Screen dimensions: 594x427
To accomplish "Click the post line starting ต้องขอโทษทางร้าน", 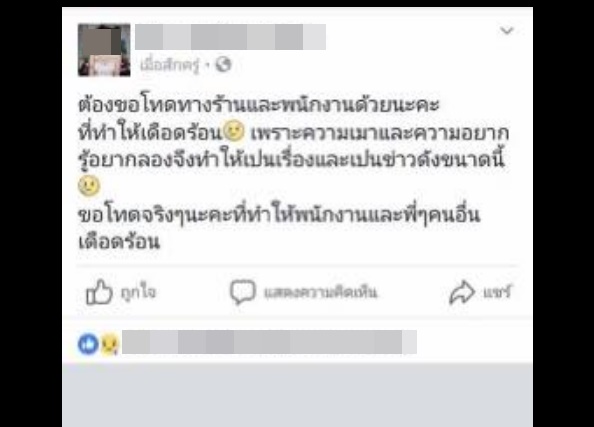I will 259,105.
